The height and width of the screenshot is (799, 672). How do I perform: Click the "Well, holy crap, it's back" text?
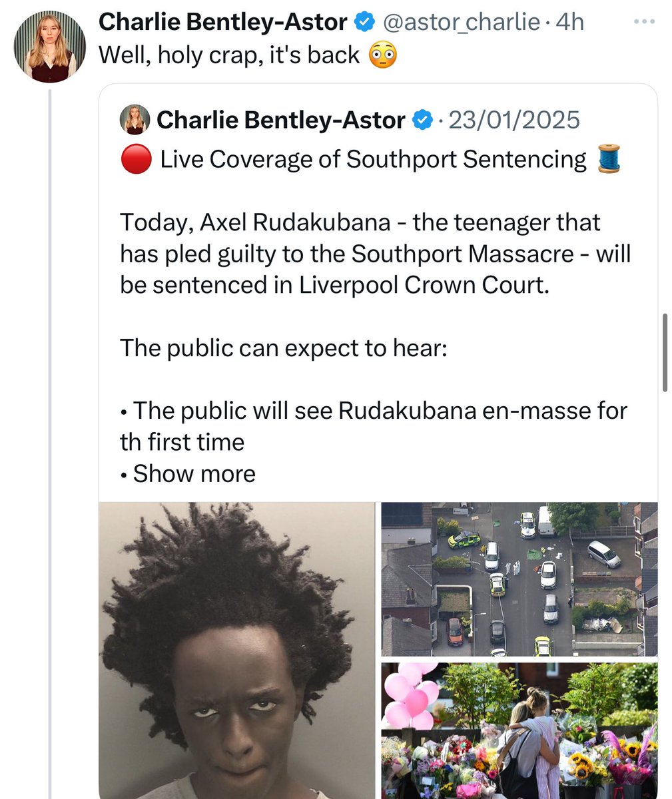[229, 55]
